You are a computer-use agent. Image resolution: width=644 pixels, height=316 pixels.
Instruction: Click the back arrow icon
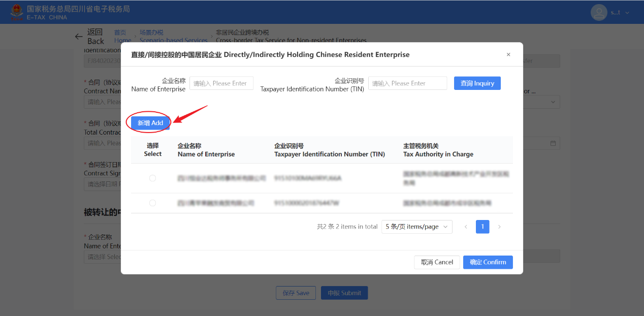[x=79, y=37]
